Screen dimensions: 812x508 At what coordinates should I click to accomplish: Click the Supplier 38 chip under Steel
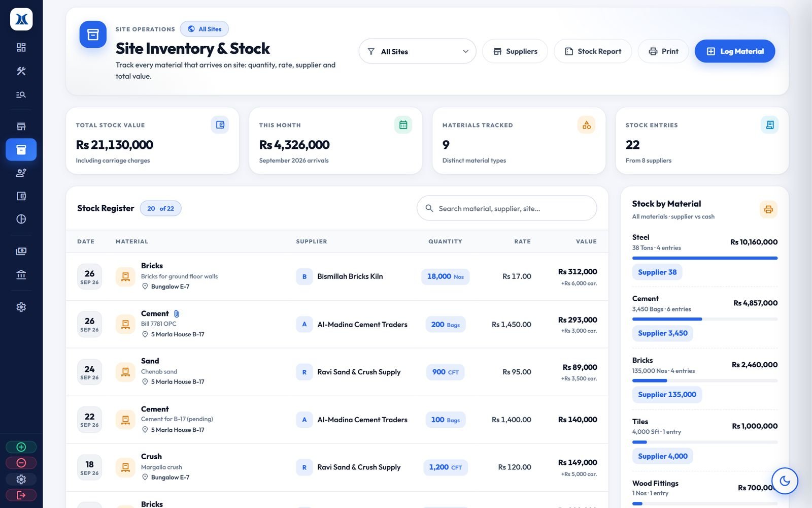point(657,272)
